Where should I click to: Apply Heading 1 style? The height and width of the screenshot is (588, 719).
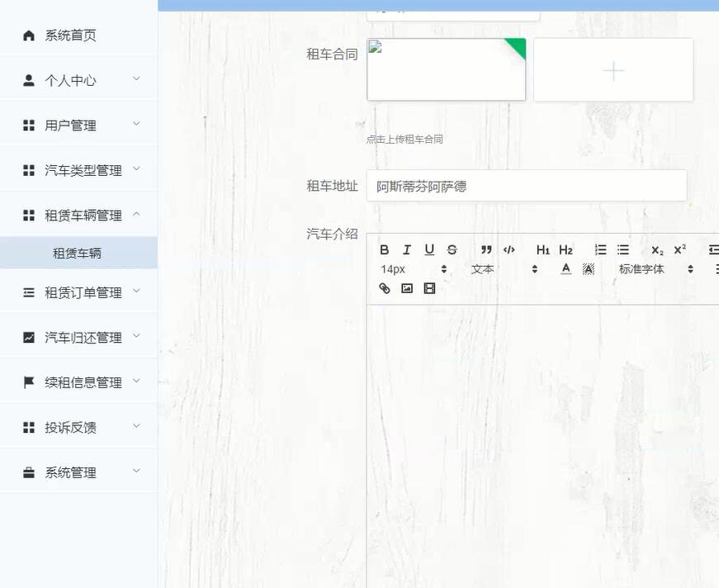click(x=543, y=249)
